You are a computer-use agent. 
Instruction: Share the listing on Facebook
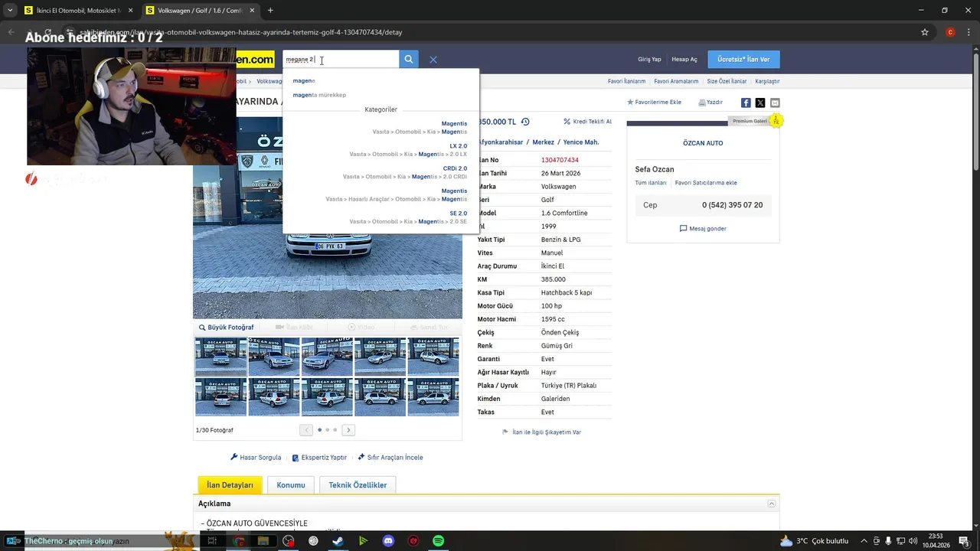click(x=746, y=103)
